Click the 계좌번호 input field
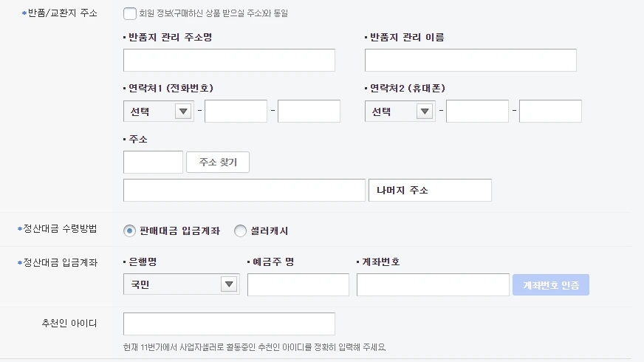 (433, 284)
